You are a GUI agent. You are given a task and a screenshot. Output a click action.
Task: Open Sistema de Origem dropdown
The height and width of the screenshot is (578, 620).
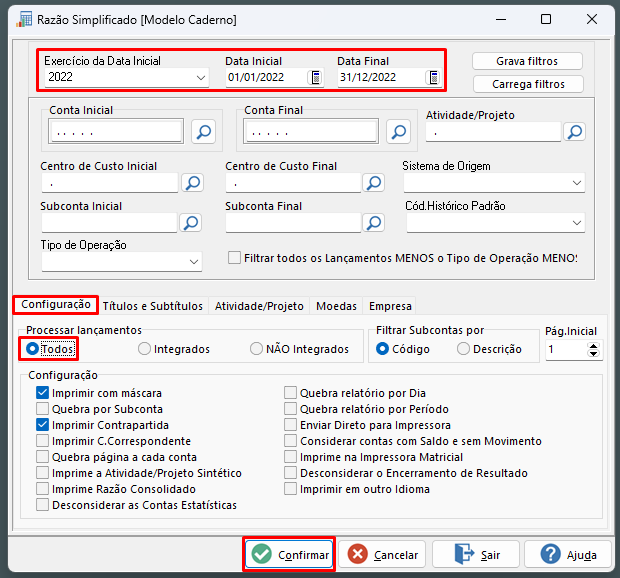(577, 183)
